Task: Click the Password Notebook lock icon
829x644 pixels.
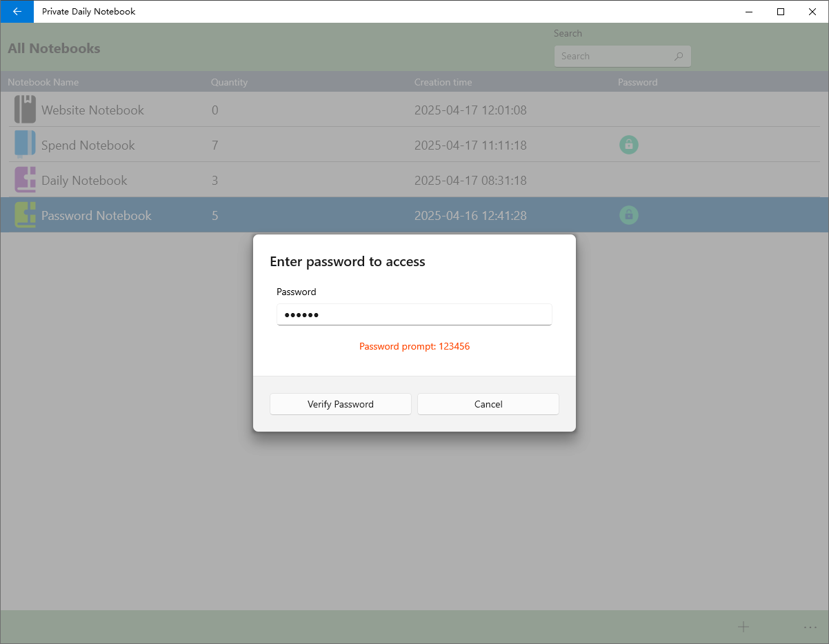Action: pyautogui.click(x=628, y=215)
